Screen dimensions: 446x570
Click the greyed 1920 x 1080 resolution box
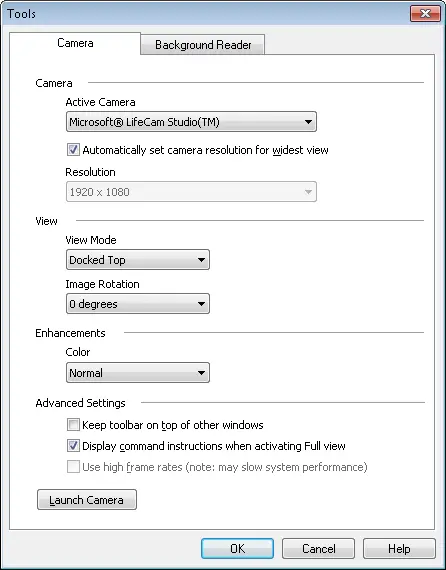tap(191, 192)
